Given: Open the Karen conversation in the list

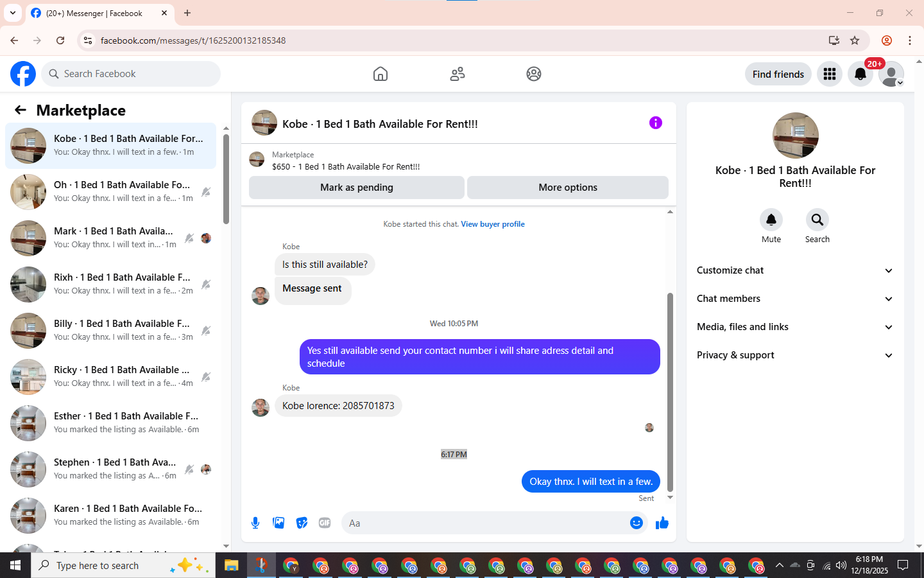Looking at the screenshot, I should click(x=110, y=516).
